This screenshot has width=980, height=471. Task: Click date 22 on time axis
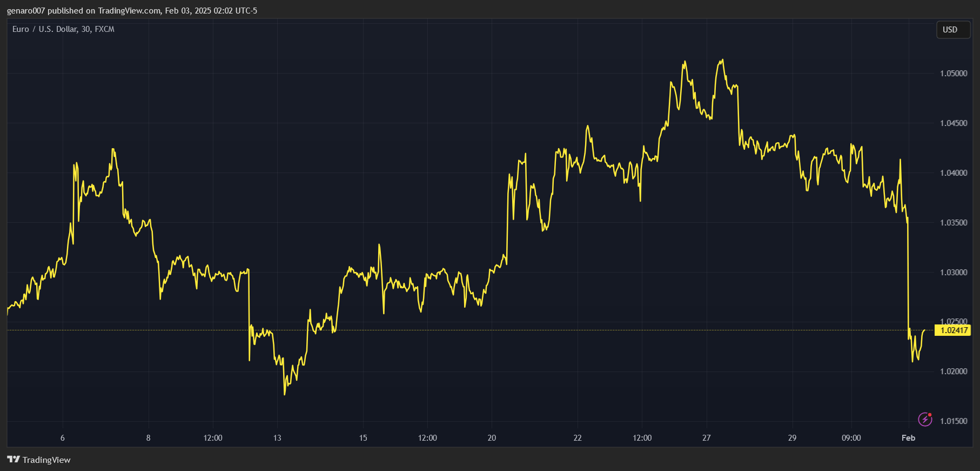click(x=578, y=438)
